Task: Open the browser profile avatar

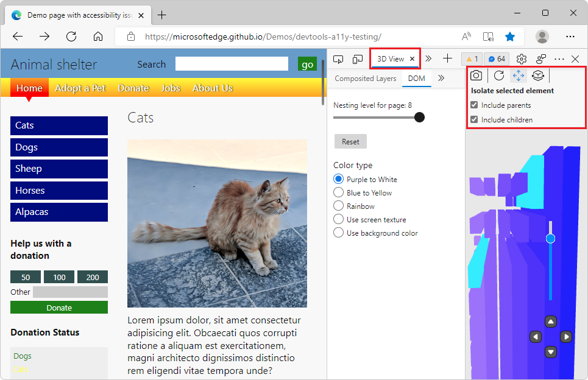Action: [x=542, y=37]
